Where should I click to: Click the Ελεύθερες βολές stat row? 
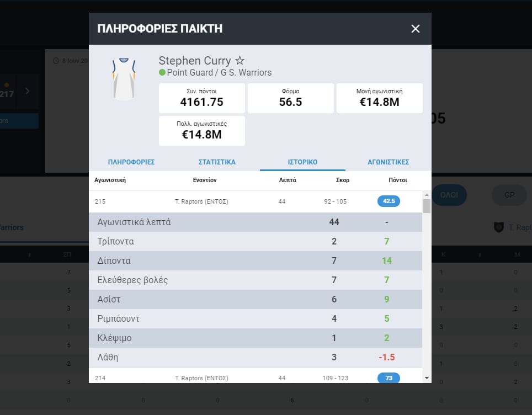[x=256, y=280]
